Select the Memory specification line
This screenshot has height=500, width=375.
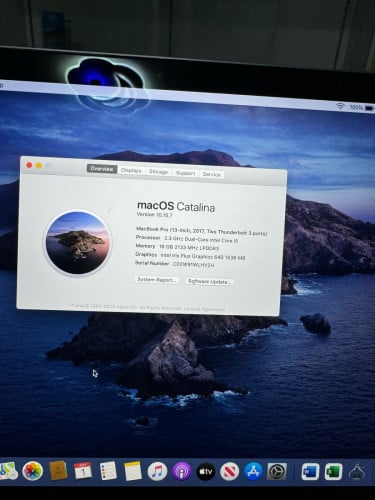click(x=177, y=247)
